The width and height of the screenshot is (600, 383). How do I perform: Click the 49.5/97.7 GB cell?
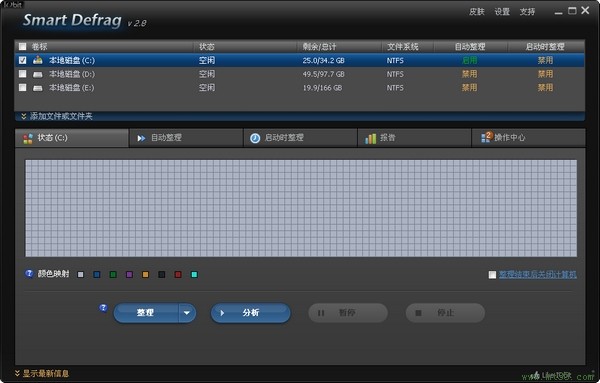click(x=324, y=74)
